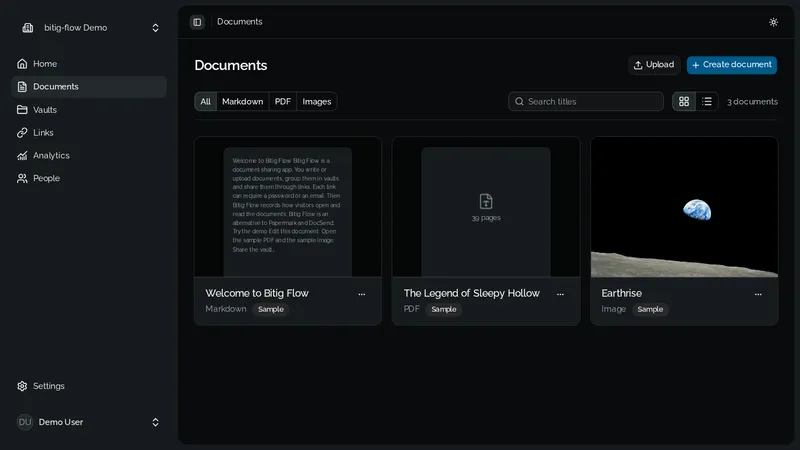This screenshot has width=800, height=450.
Task: Click the Sample badge on the PDF document
Action: [444, 309]
